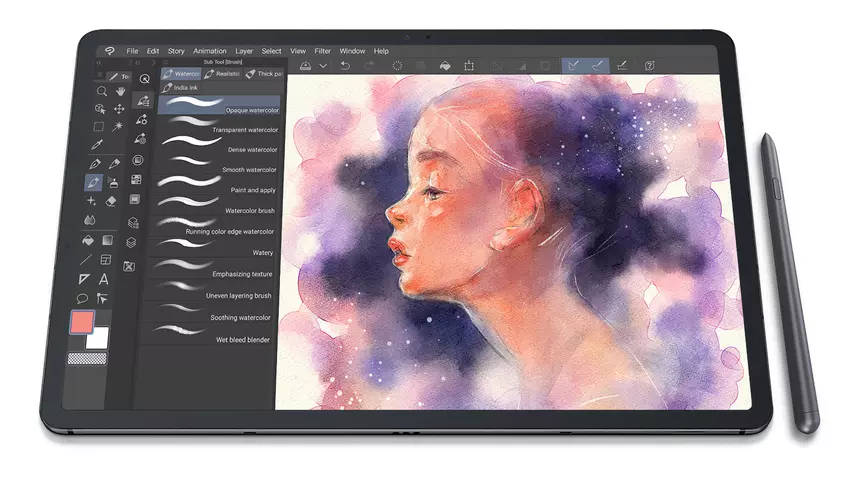This screenshot has width=850, height=478.
Task: Open the help question mark icon
Action: [x=650, y=66]
